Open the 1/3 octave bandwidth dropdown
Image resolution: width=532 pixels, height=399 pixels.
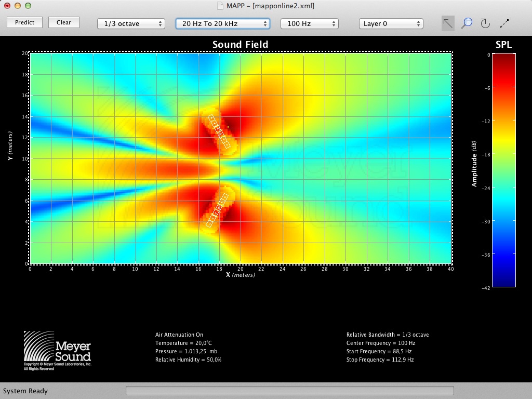131,23
